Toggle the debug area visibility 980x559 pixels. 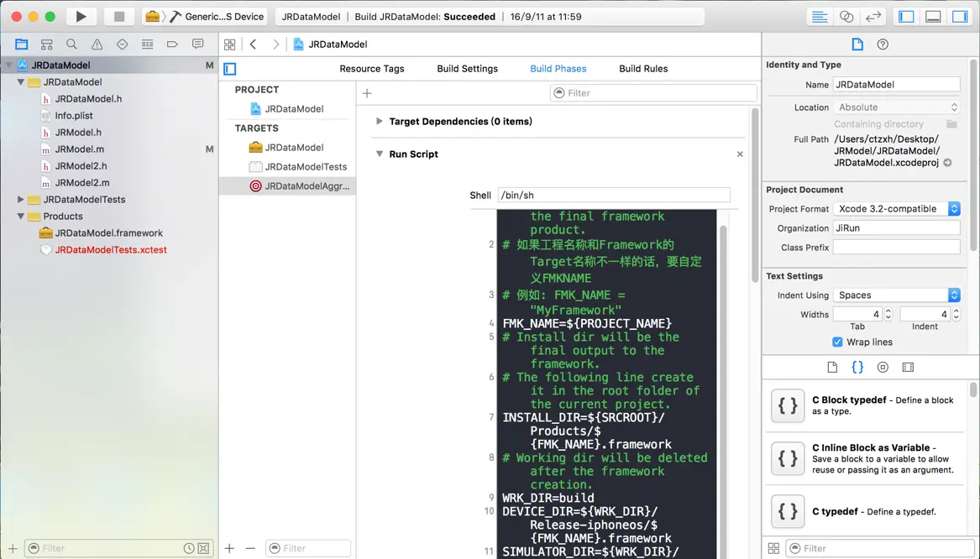[933, 17]
